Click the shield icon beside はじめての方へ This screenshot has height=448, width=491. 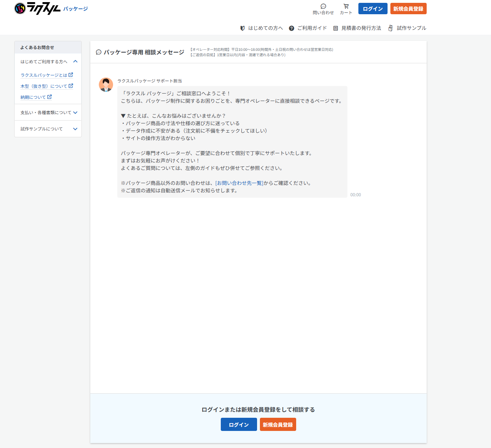242,28
